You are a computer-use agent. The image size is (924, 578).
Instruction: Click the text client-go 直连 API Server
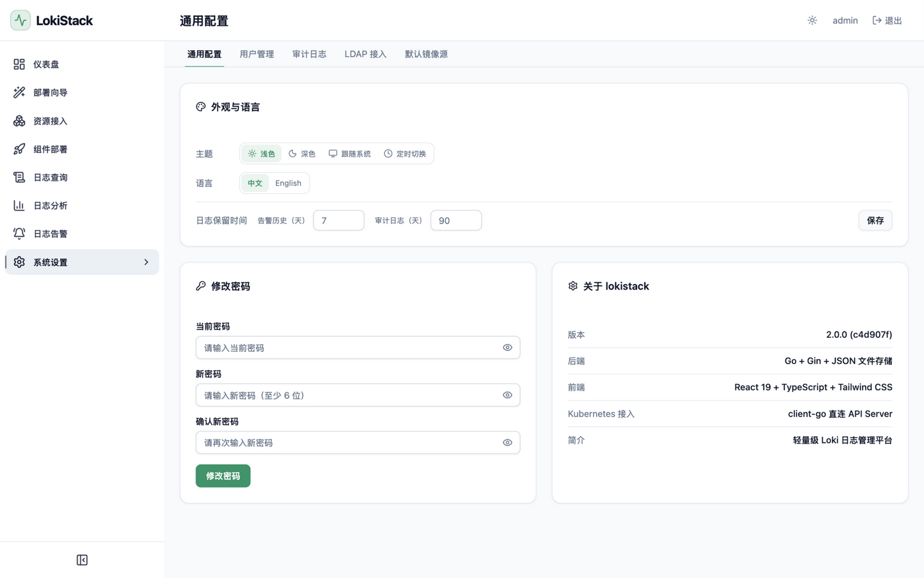tap(840, 414)
